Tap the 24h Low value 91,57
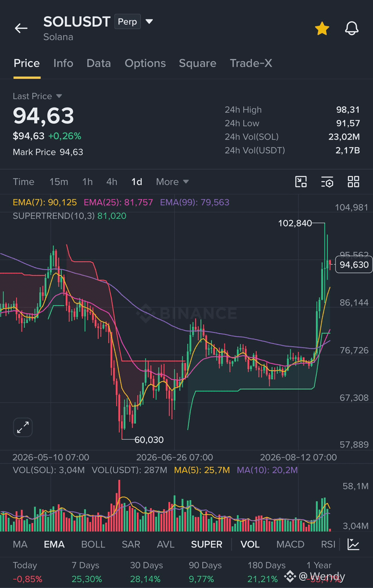 point(348,123)
